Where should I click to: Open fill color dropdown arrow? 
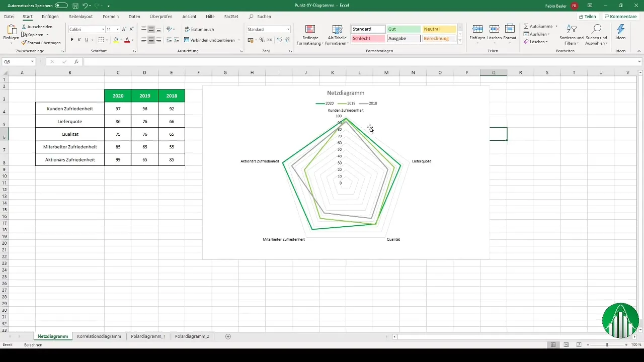point(121,40)
